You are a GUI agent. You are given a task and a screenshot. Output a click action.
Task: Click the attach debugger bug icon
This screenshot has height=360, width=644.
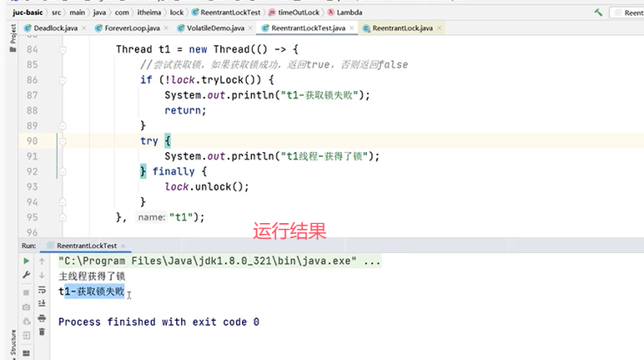(26, 322)
